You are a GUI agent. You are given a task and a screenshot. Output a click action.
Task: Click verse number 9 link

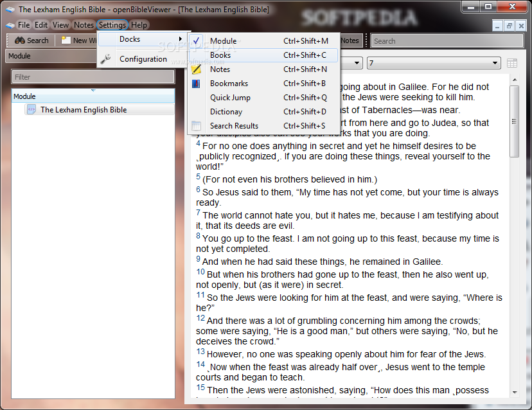(198, 258)
